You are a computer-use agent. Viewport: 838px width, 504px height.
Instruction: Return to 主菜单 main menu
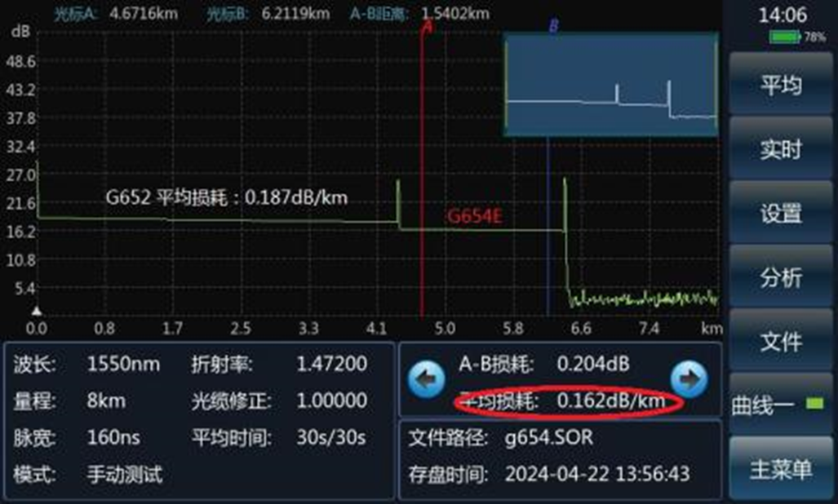[781, 469]
